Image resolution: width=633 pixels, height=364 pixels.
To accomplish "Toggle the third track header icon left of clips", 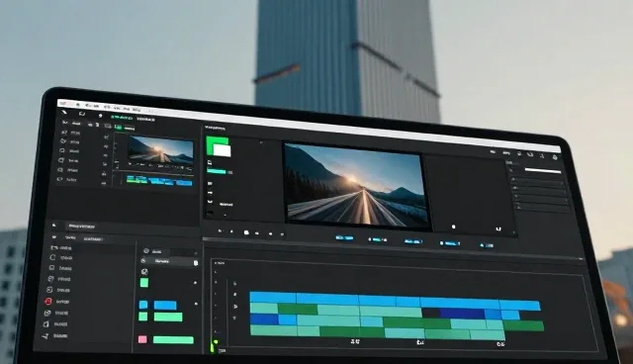I will pos(235,307).
